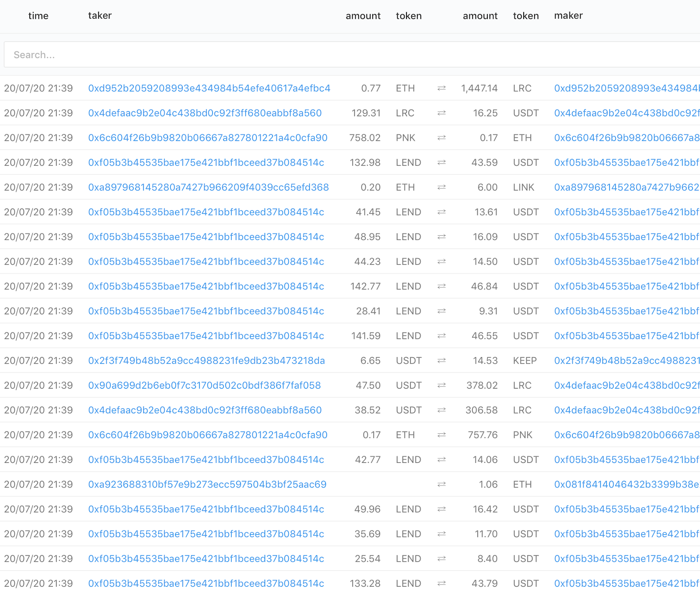Screen dimensions: 700x595
Task: Click the token column header
Action: (409, 16)
